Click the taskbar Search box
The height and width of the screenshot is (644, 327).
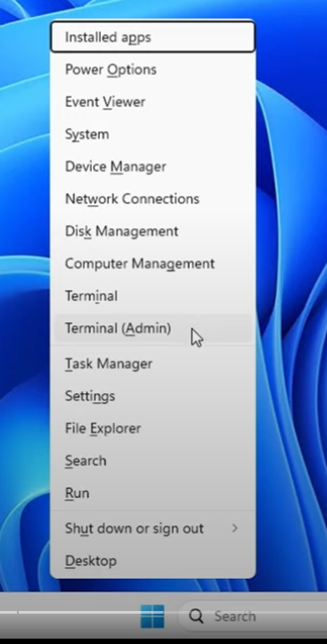coord(253,616)
